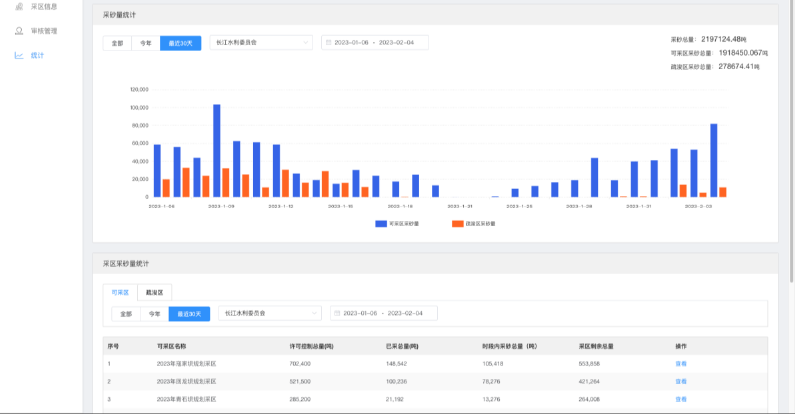The image size is (795, 414).
Task: Click the 78,276 period total cell
Action: (491, 382)
